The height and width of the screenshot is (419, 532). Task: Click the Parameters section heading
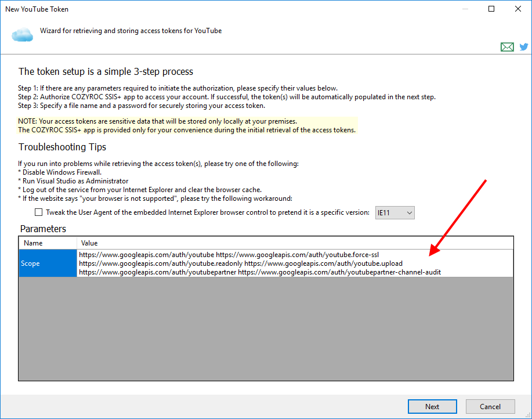[43, 229]
